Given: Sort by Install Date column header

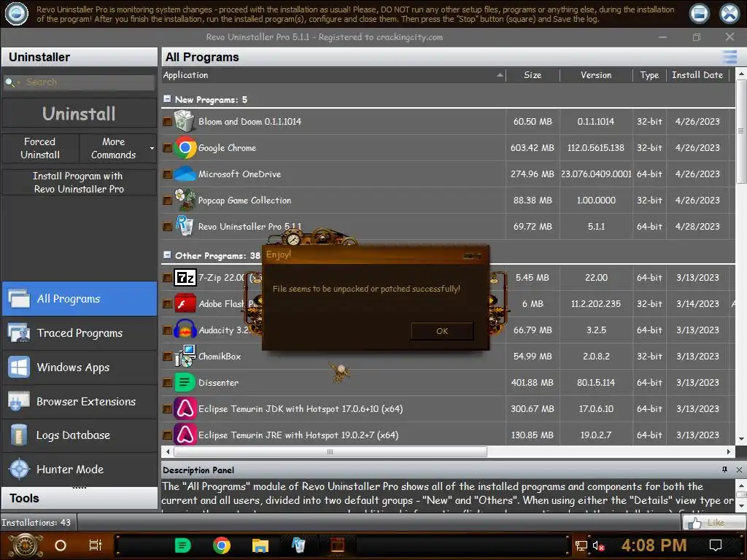Looking at the screenshot, I should [x=697, y=75].
